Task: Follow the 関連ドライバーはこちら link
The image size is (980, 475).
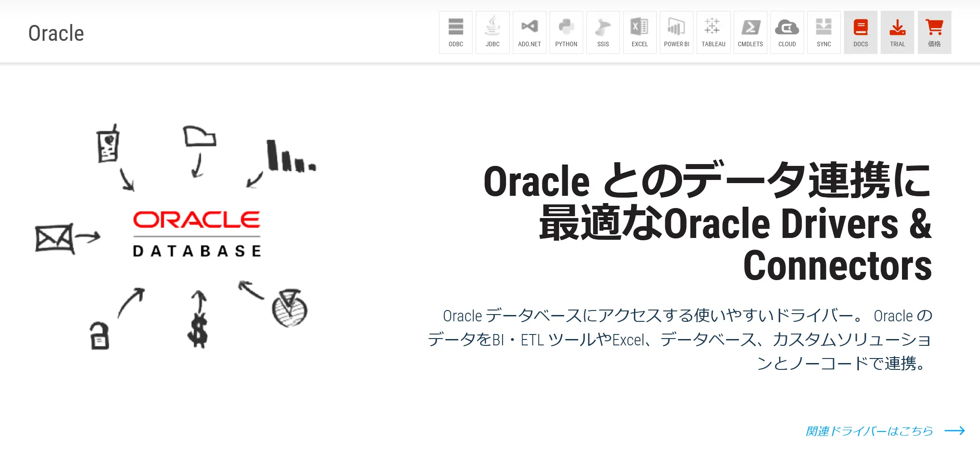Action: (x=869, y=431)
